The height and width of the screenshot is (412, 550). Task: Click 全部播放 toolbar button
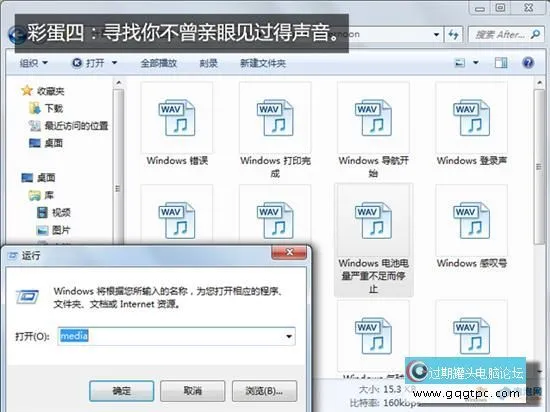159,63
